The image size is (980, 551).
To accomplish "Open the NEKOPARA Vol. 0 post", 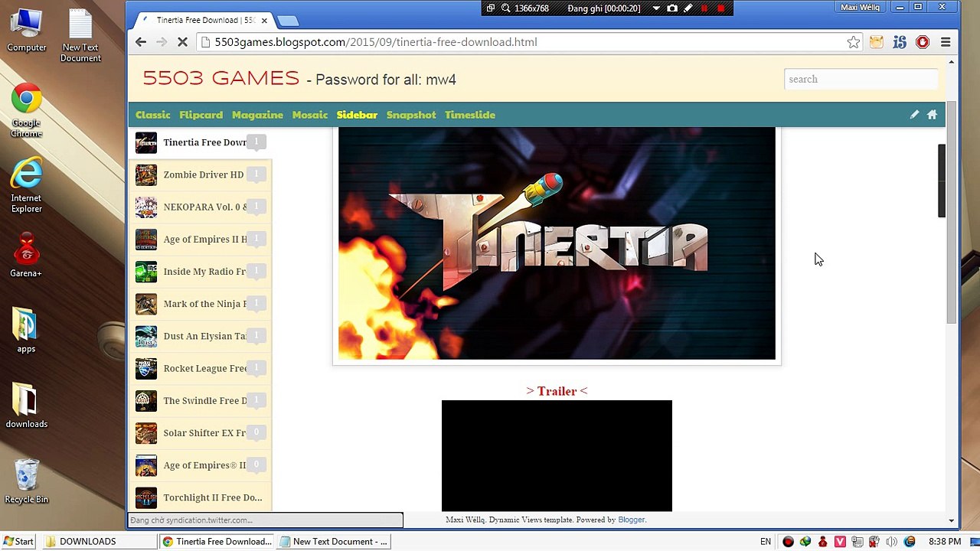I will (201, 207).
